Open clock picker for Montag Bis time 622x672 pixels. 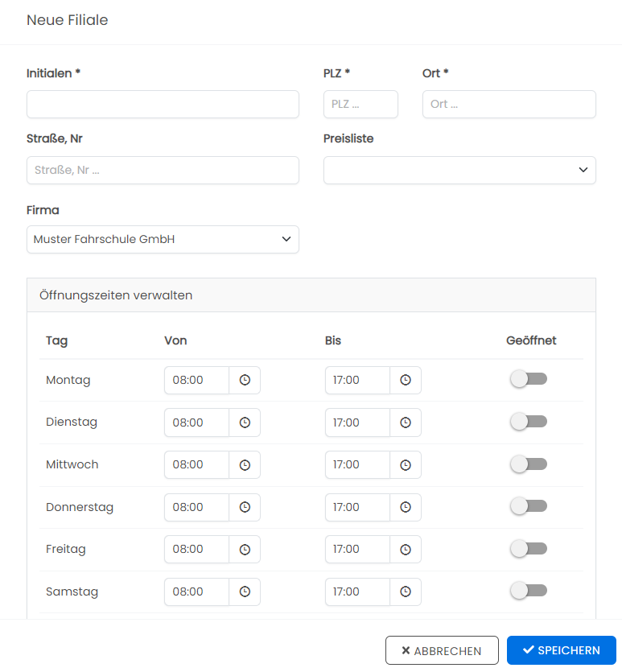(x=406, y=380)
